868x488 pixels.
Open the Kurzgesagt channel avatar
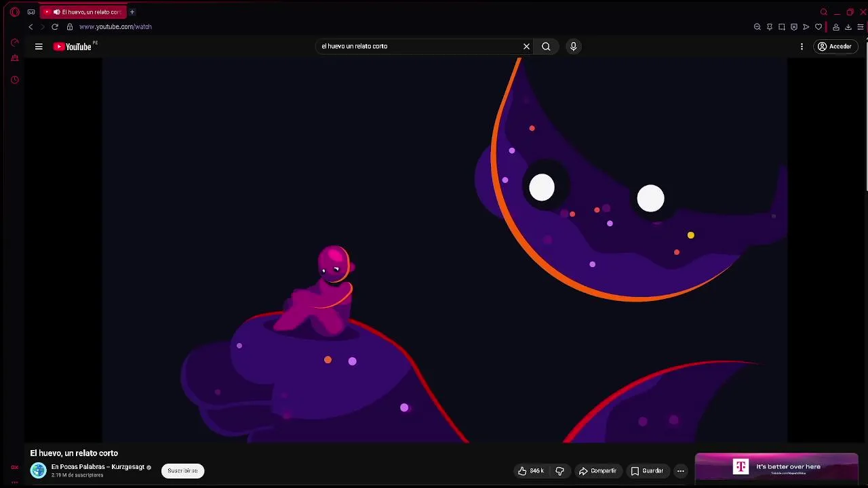click(39, 470)
